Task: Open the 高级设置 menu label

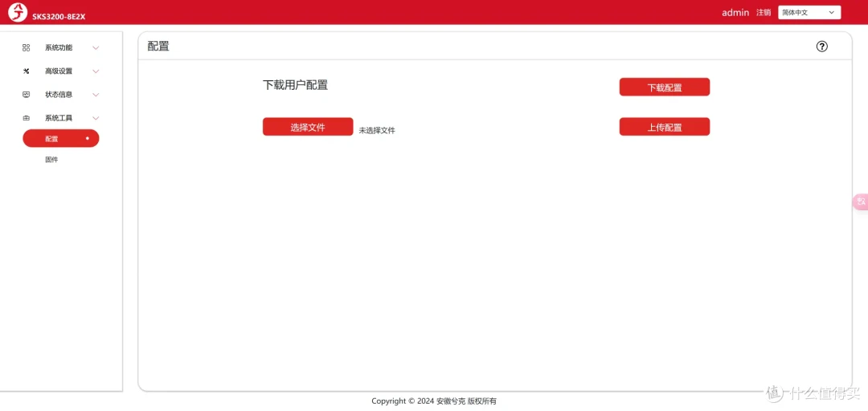Action: [59, 71]
